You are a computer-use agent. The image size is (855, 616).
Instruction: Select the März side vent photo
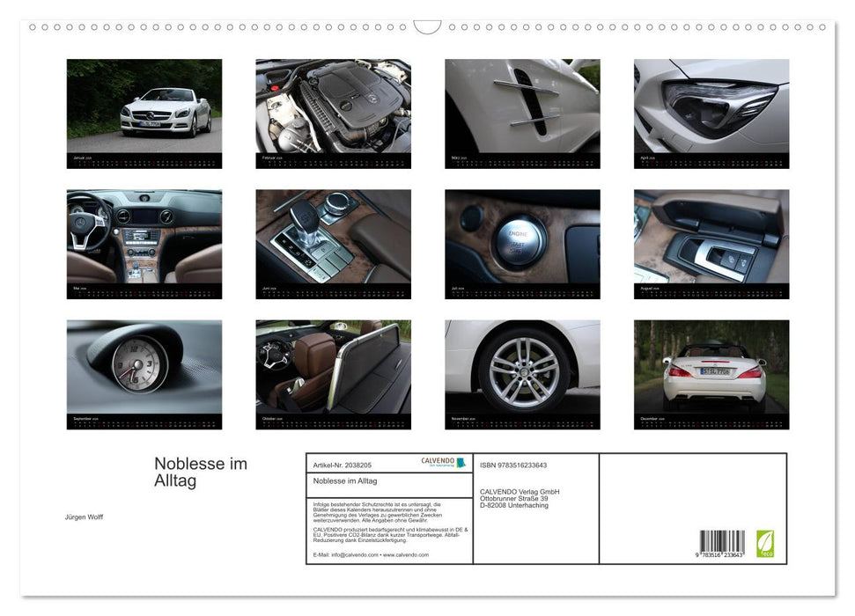522,106
